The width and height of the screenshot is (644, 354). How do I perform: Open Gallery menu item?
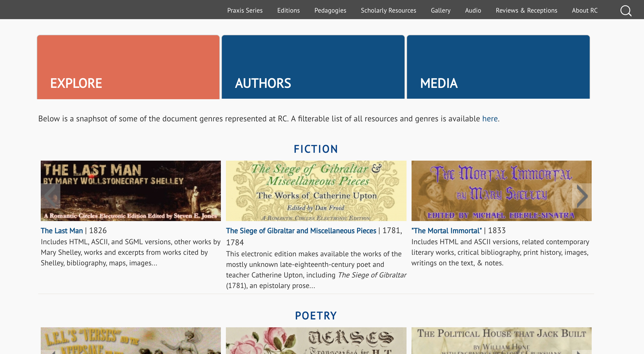coord(440,10)
